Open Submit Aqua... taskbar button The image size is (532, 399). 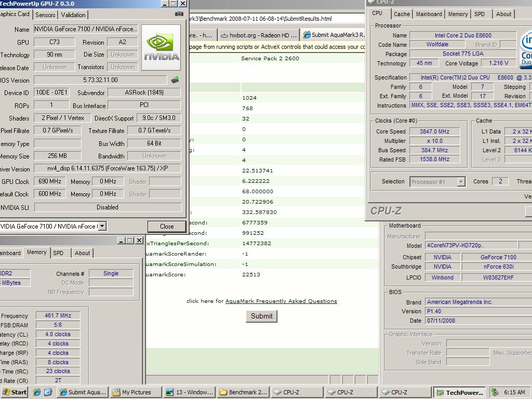[83, 392]
